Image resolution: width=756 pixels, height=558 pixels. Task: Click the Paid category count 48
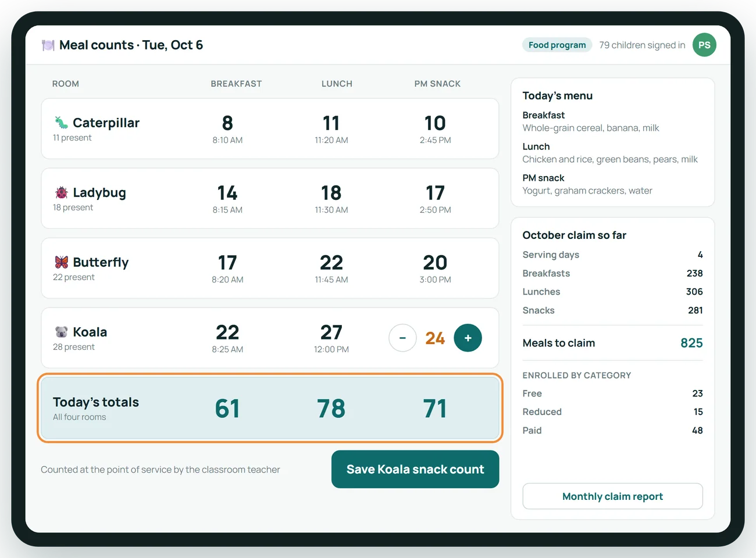tap(697, 430)
